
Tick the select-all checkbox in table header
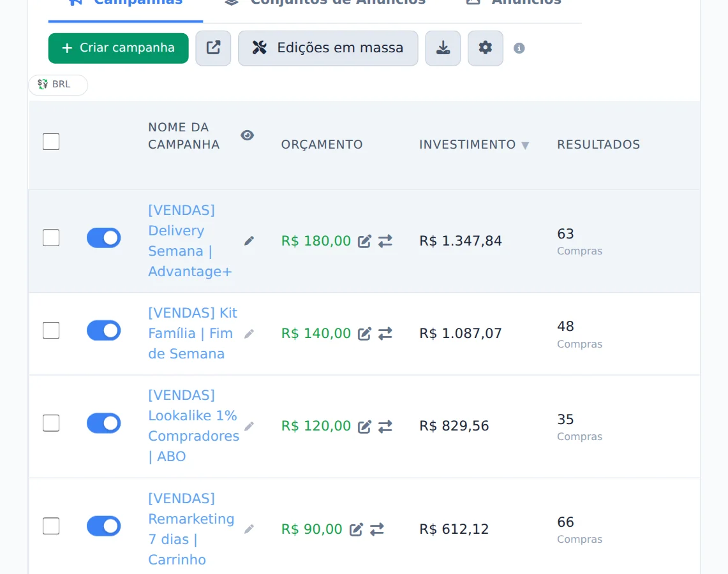point(51,142)
